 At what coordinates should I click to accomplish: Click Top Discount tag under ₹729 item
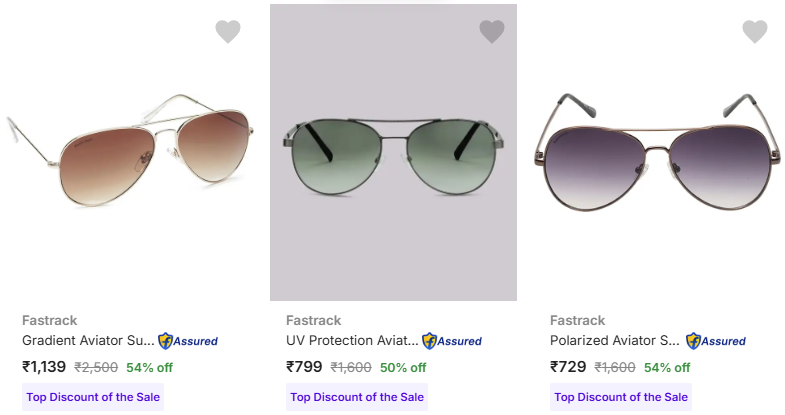click(x=621, y=397)
